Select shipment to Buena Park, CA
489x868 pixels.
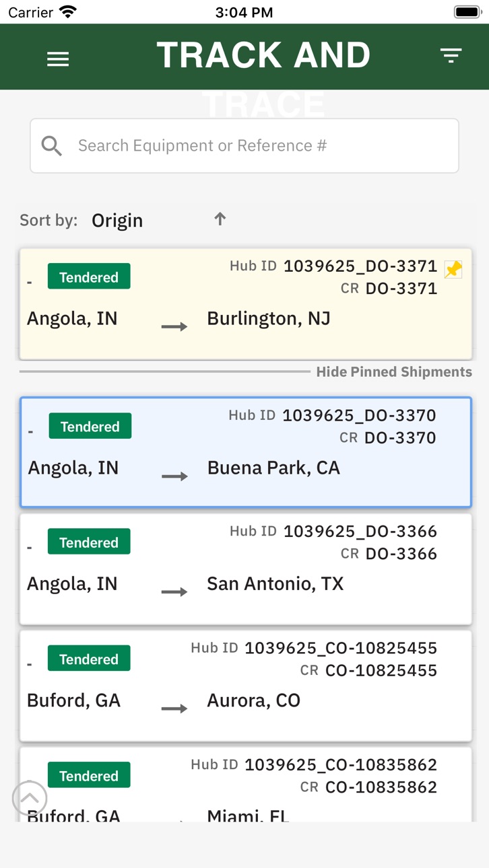(x=245, y=452)
